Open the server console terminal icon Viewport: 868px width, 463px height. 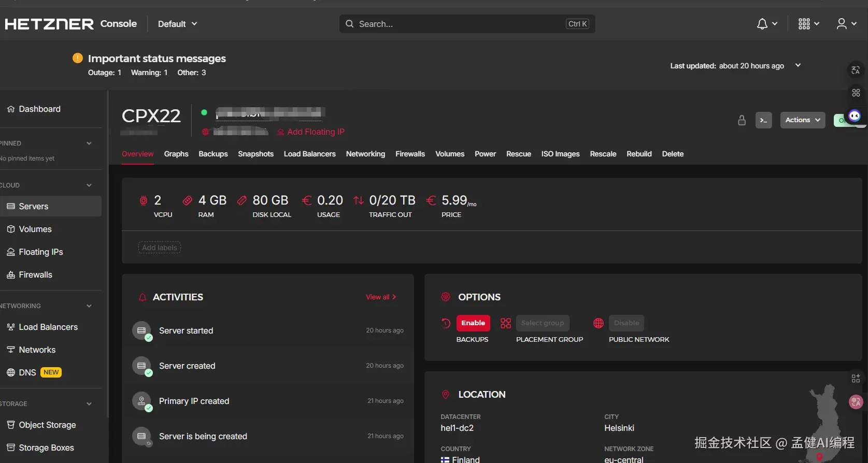click(x=763, y=120)
